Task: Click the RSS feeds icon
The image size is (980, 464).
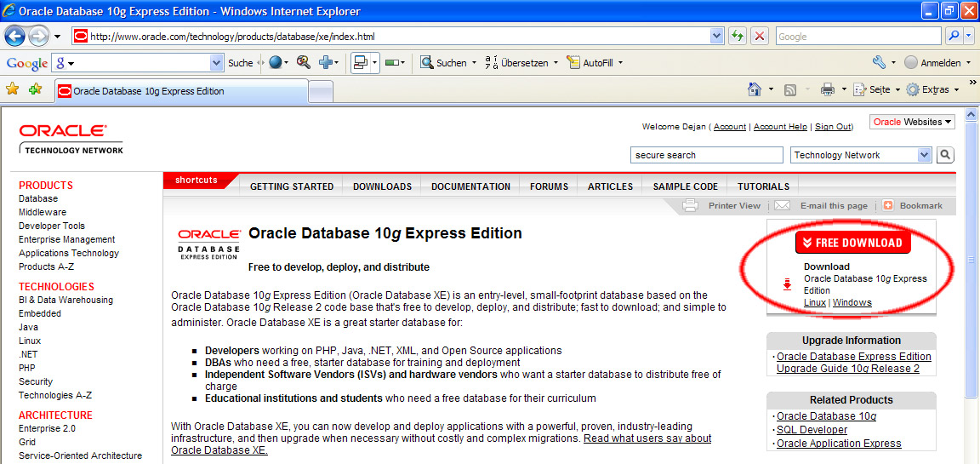Action: pyautogui.click(x=790, y=90)
